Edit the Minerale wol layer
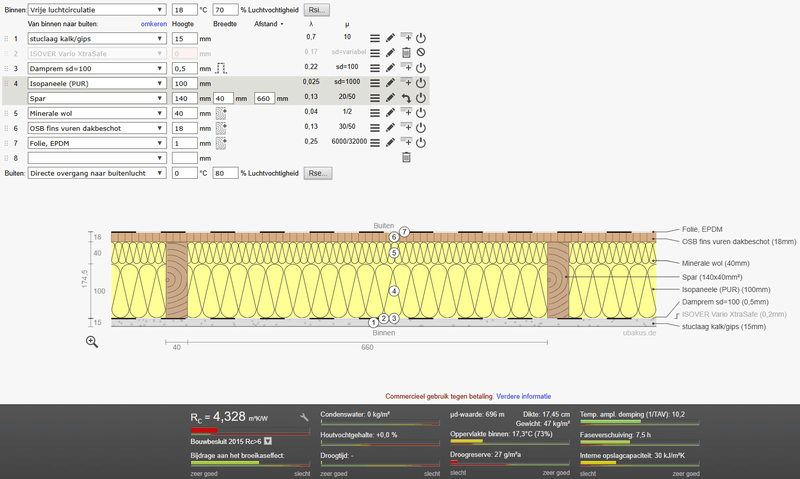 390,113
